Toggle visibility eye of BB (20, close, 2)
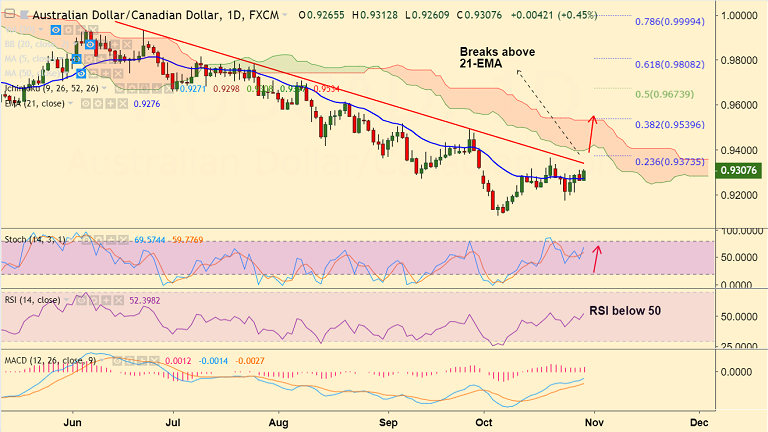768x432 pixels. click(x=90, y=45)
